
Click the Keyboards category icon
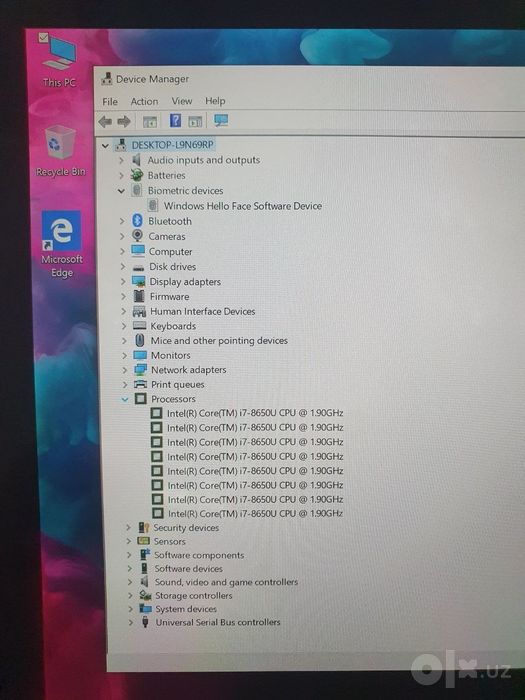tap(140, 326)
